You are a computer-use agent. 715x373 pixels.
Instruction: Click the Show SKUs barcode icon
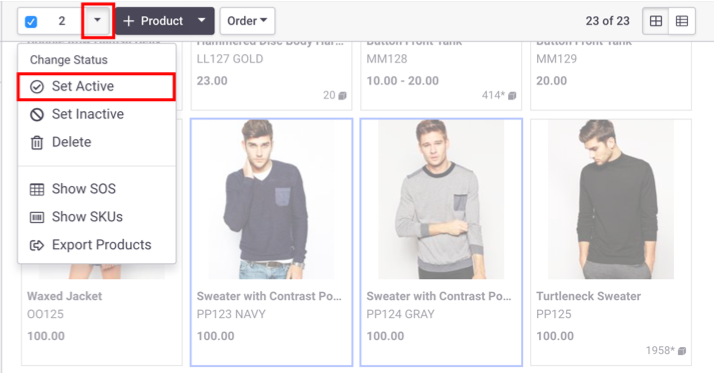coord(36,218)
